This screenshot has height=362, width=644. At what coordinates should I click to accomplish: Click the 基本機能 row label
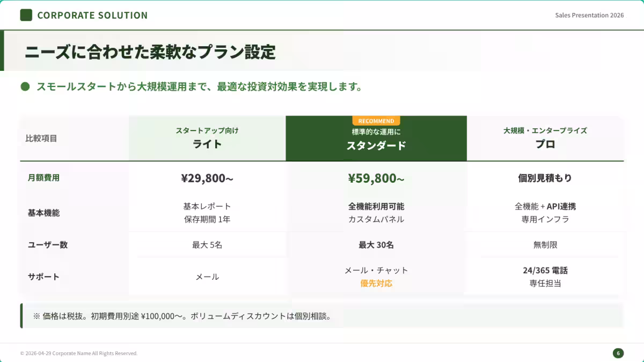[43, 213]
